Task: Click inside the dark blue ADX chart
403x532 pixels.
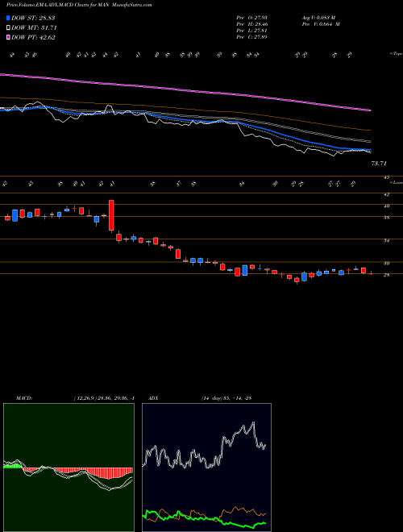Action: click(206, 468)
